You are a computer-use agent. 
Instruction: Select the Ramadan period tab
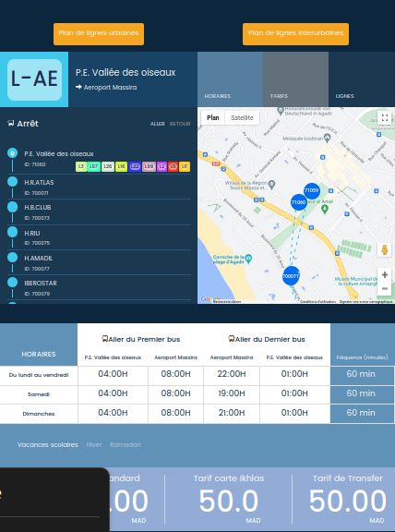point(126,444)
